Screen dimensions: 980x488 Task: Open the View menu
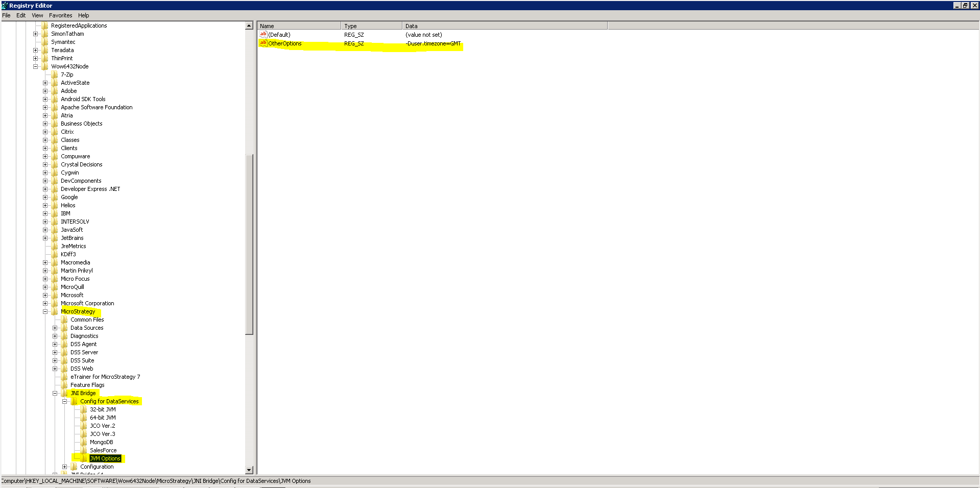point(37,15)
